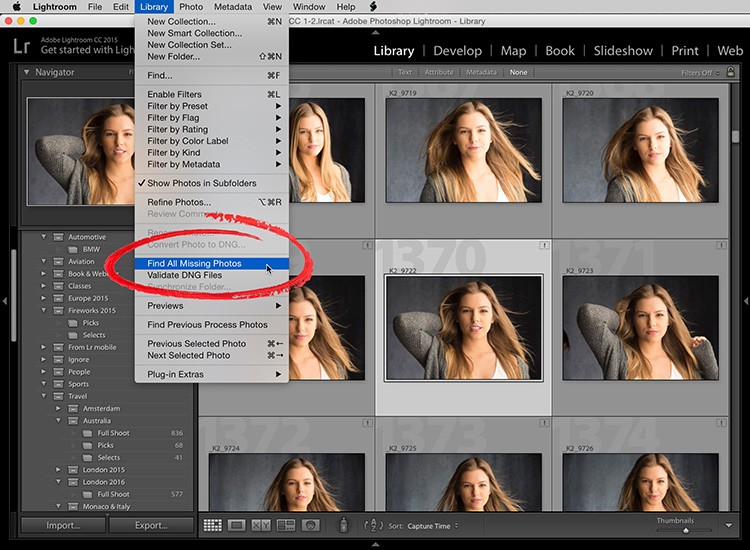Open People view in the toolbar

pos(310,525)
